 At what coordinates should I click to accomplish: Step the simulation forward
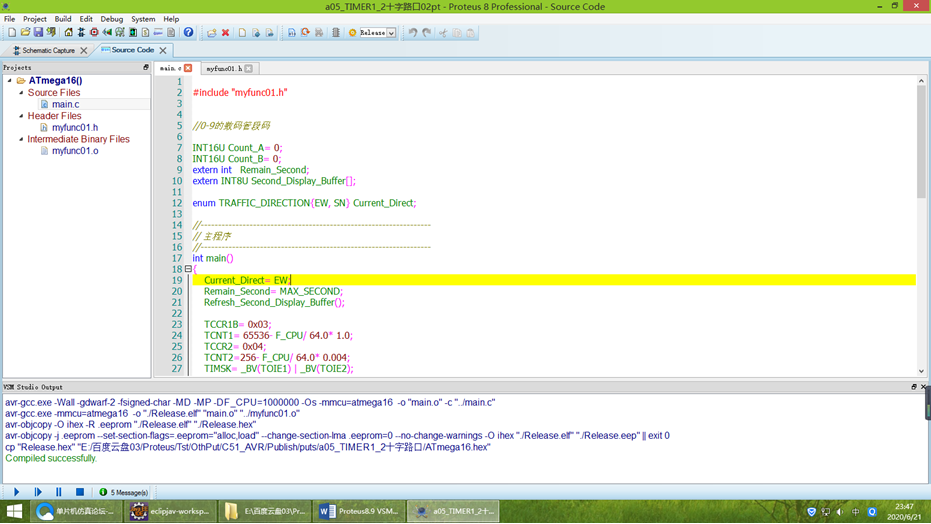tap(38, 492)
